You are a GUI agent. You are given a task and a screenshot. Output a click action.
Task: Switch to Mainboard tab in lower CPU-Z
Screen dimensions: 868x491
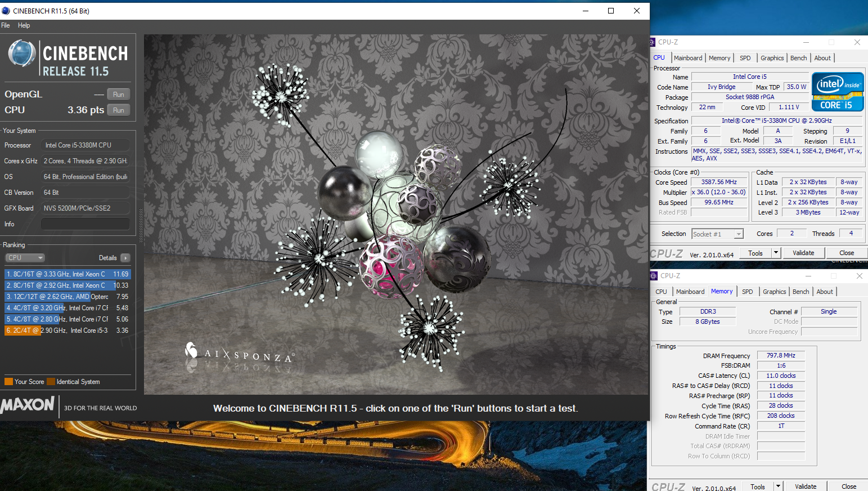pos(690,292)
